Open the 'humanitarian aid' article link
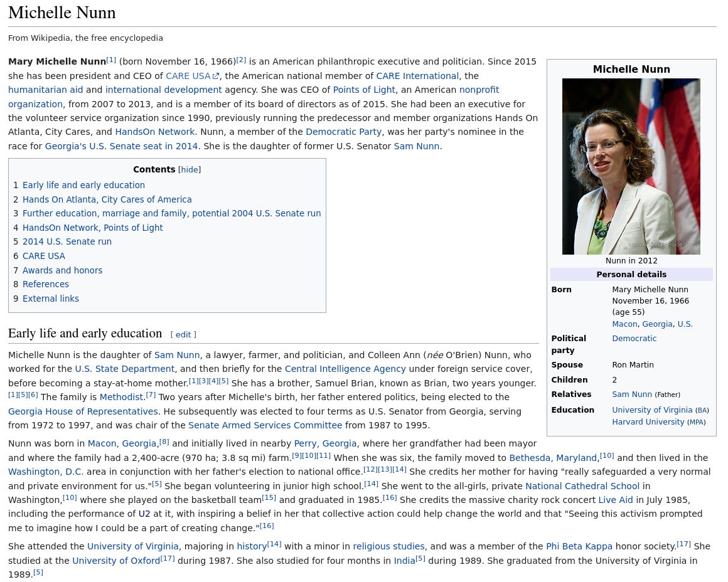The height and width of the screenshot is (582, 728). (x=45, y=90)
